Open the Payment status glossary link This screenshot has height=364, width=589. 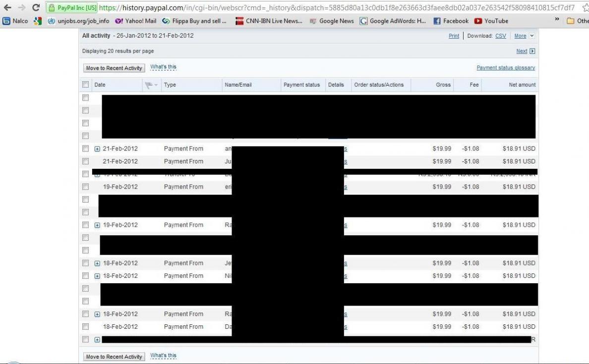506,68
